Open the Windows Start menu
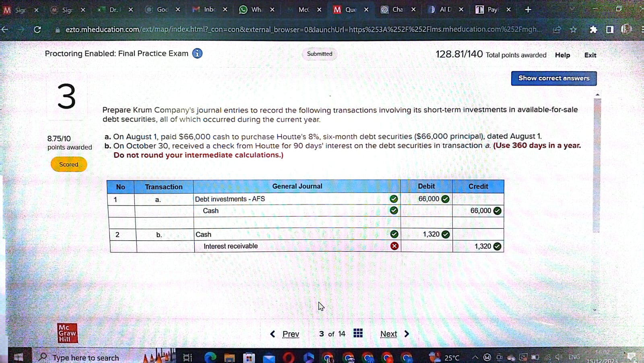The width and height of the screenshot is (644, 363). [19, 357]
